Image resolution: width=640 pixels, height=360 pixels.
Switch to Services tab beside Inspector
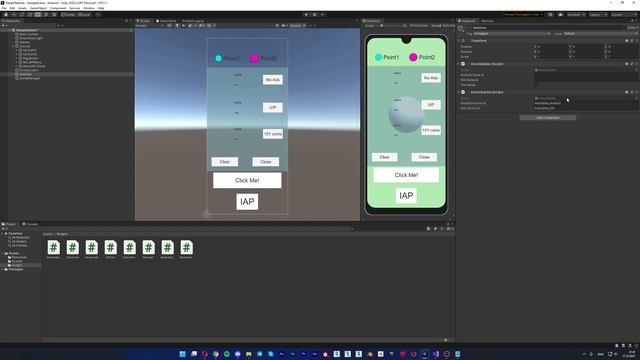pyautogui.click(x=487, y=21)
